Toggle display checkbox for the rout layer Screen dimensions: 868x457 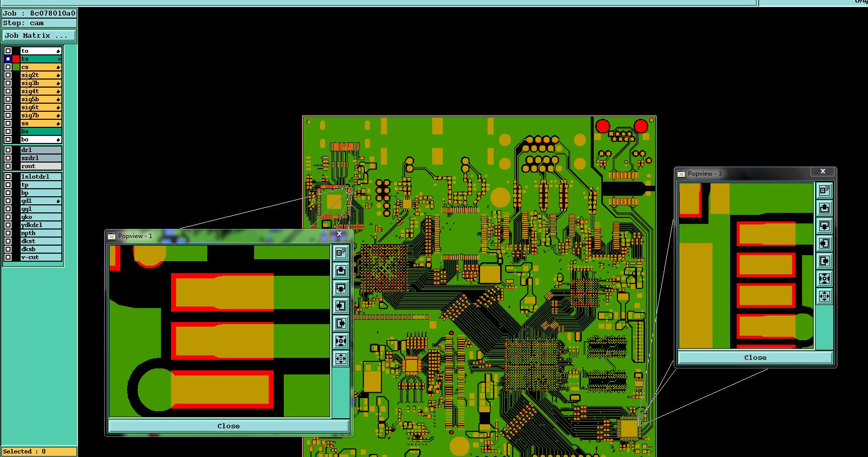8,166
